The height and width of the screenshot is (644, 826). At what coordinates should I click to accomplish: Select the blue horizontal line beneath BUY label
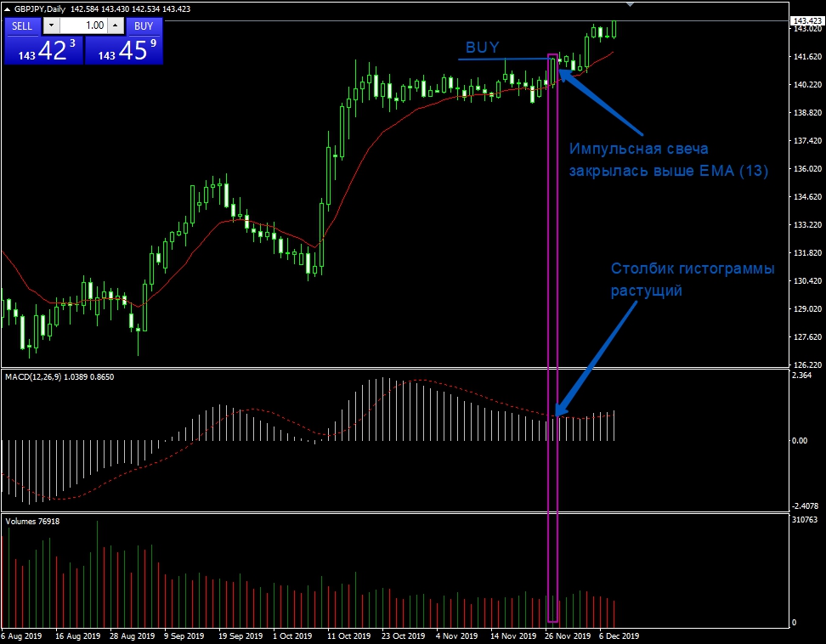point(501,59)
